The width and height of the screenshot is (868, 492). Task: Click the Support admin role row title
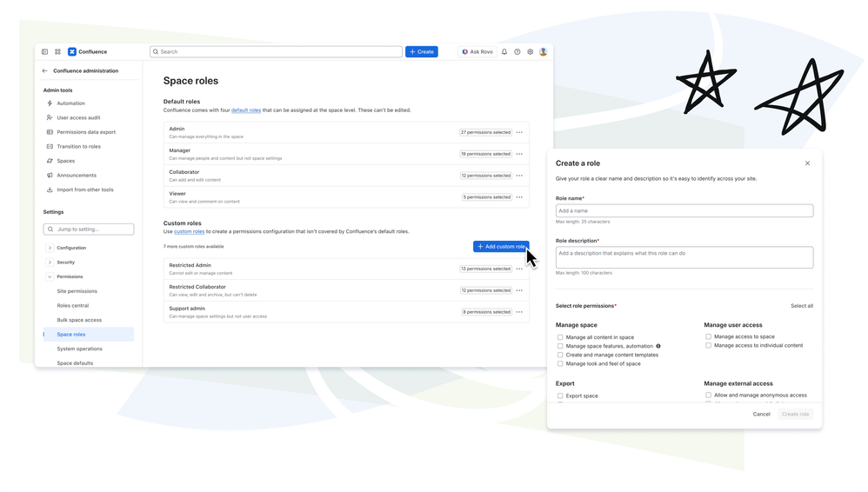pyautogui.click(x=186, y=309)
